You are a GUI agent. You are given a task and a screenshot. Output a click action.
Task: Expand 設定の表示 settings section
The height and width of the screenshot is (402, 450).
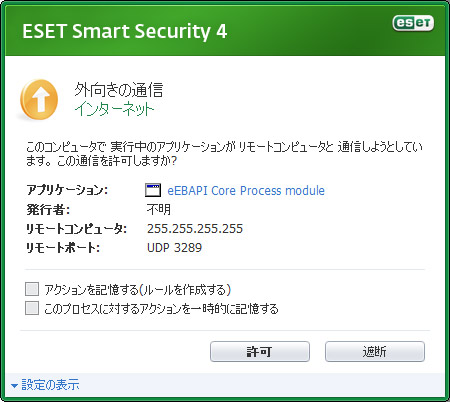(50, 385)
